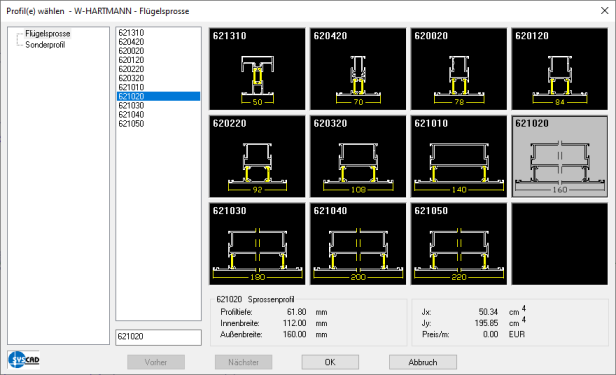Image resolution: width=616 pixels, height=375 pixels.
Task: Close the Profil(e) wählen dialog
Action: point(605,11)
